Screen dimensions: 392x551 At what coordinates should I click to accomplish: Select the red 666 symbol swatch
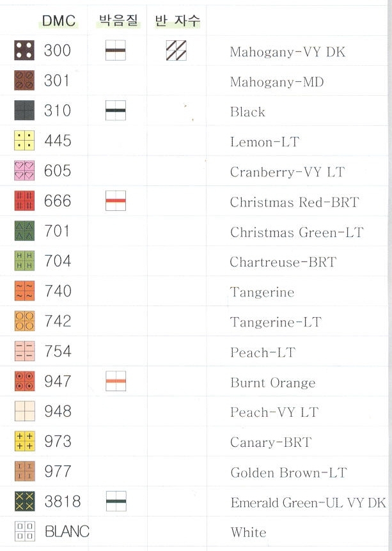pos(24,201)
